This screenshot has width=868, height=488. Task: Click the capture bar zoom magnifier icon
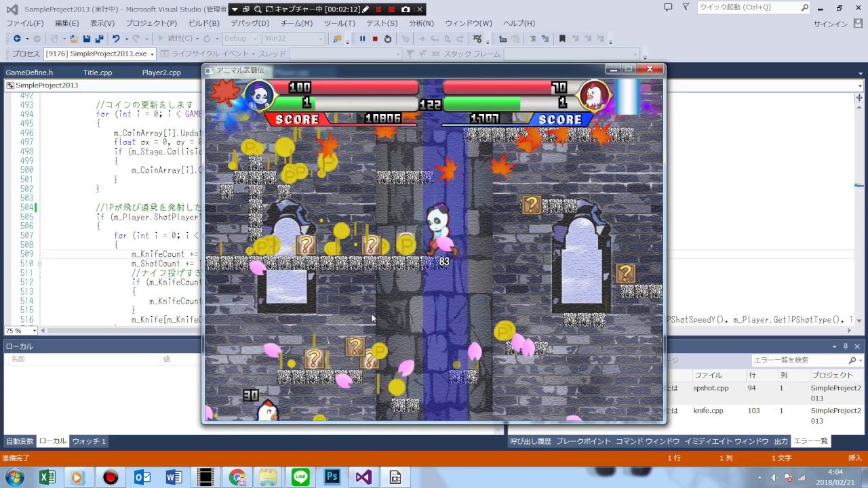click(x=258, y=9)
